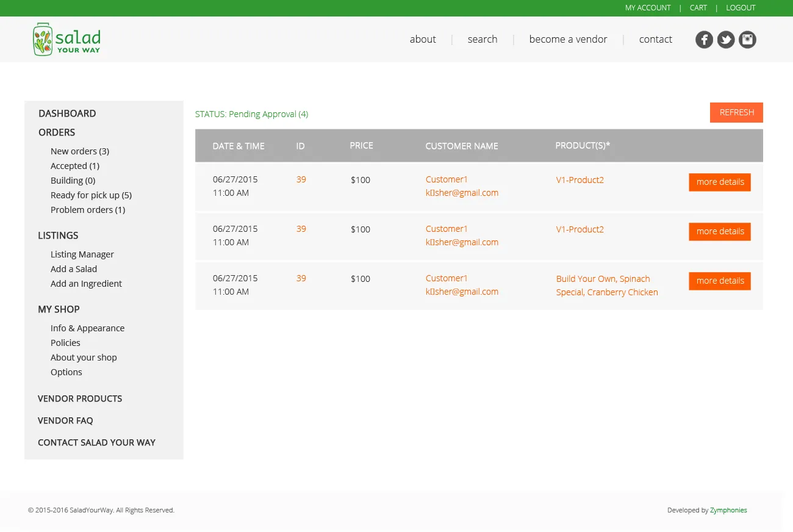Open Listing Manager
This screenshot has height=532, width=793.
(x=82, y=254)
